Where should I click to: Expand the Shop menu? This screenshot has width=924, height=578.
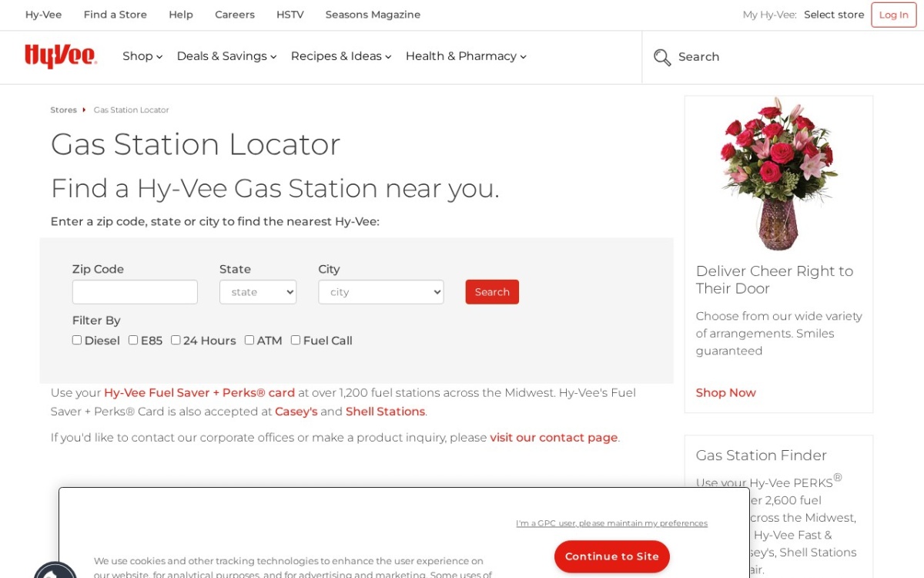pyautogui.click(x=142, y=56)
